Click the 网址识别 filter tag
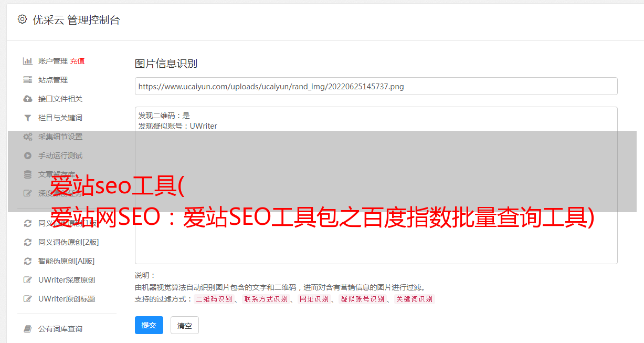The width and height of the screenshot is (644, 343). point(314,299)
